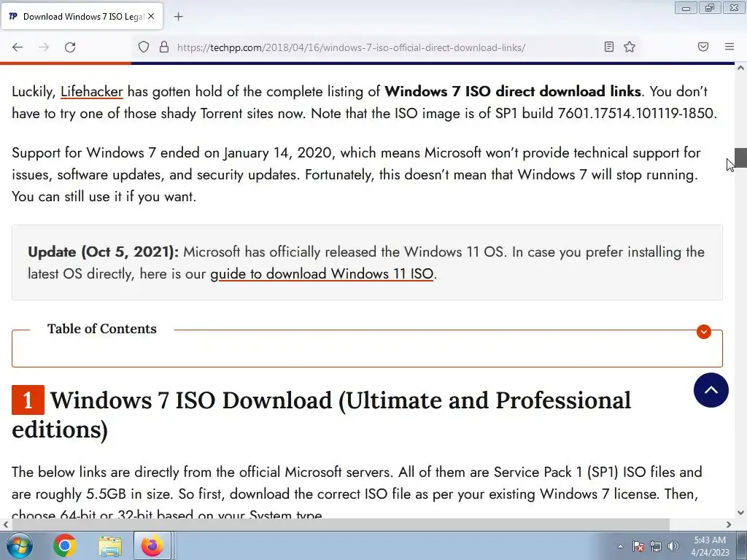The width and height of the screenshot is (747, 560).
Task: Click the Show desktop strip
Action: (x=741, y=545)
